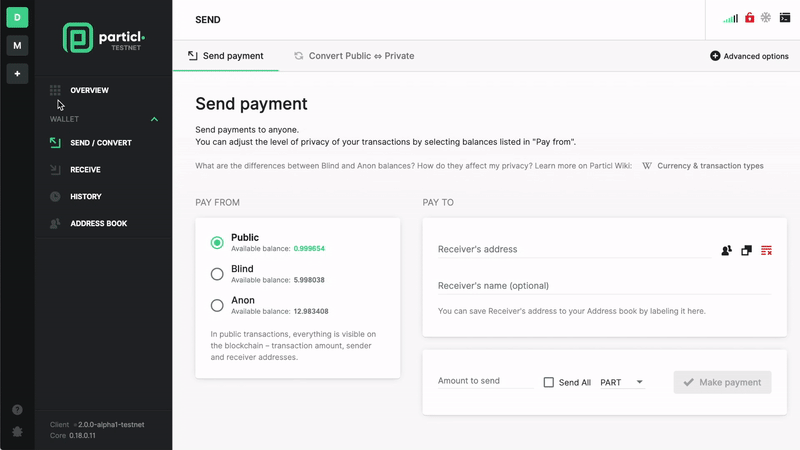Clear receiver fields with red icon
800x450 pixels.
[x=766, y=250]
